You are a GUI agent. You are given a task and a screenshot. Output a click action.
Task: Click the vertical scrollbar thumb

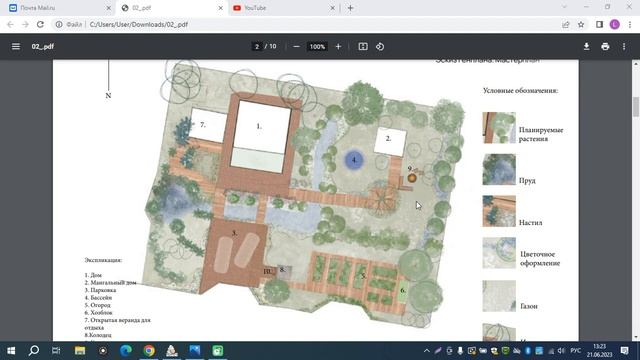636,107
